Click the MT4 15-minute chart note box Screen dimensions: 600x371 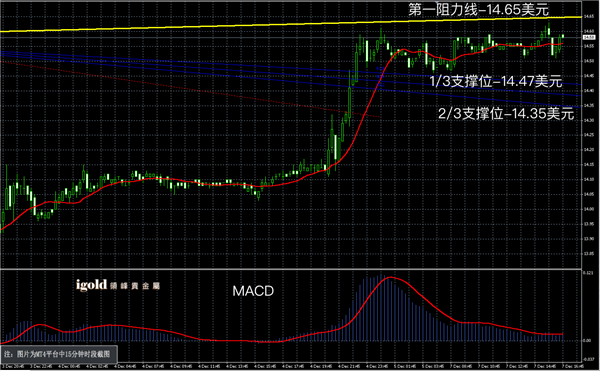pyautogui.click(x=59, y=355)
